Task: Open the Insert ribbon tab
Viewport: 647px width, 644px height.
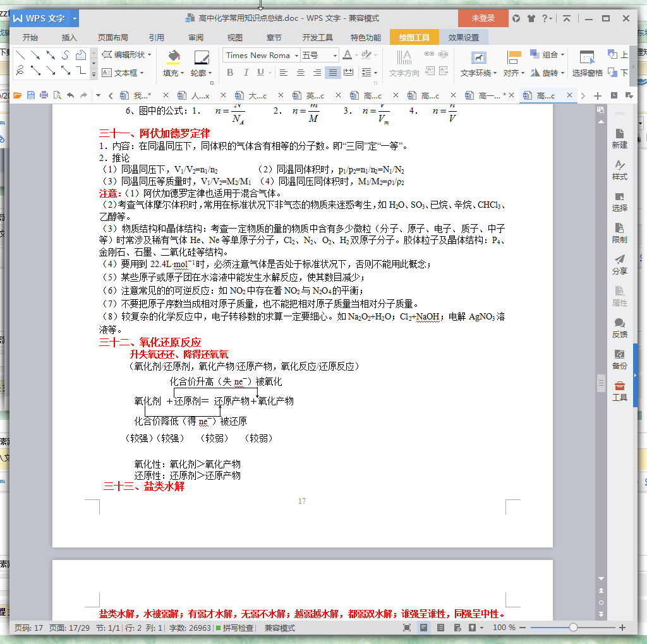Action: click(x=69, y=37)
